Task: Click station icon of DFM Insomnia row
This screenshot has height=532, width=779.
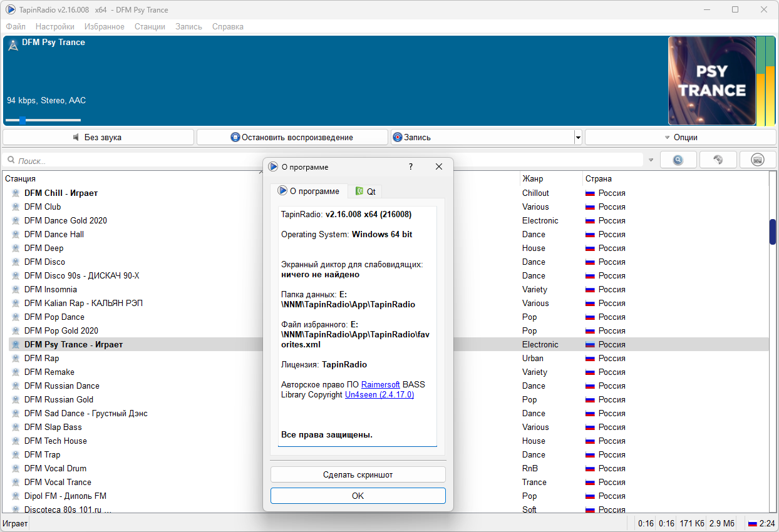Action: (16, 290)
